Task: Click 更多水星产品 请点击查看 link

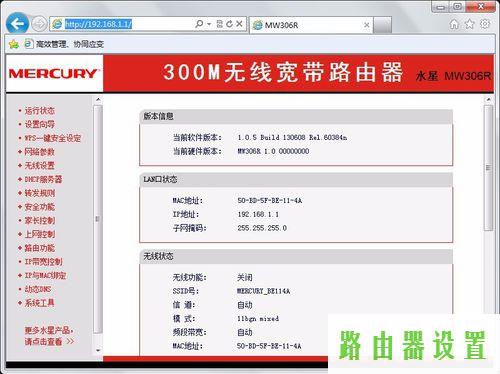Action: 49,336
